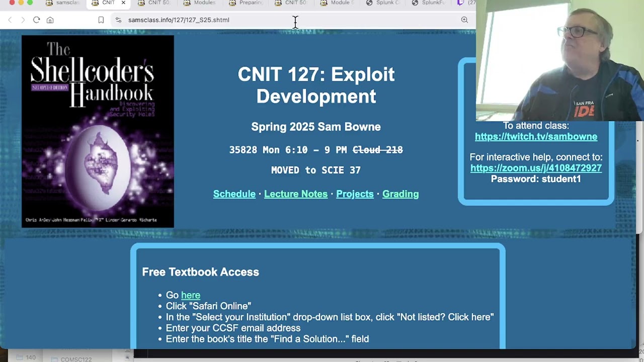644x362 pixels.
Task: Reload the current page
Action: point(36,20)
